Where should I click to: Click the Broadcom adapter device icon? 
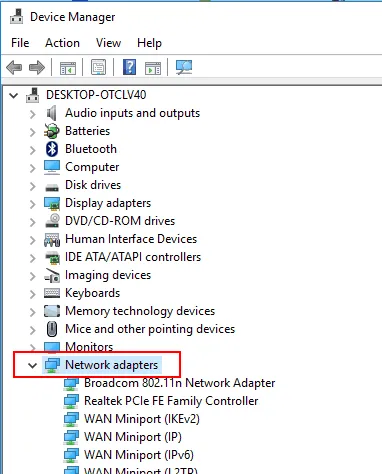coord(71,384)
